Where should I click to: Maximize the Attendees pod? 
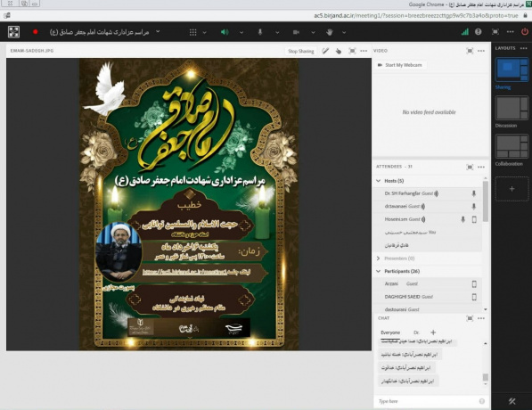[x=470, y=167]
